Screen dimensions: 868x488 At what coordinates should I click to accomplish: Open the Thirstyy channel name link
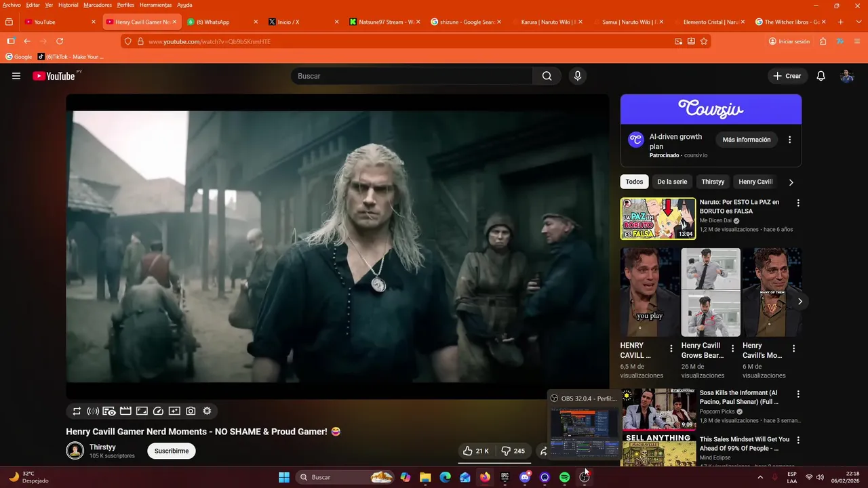[102, 447]
